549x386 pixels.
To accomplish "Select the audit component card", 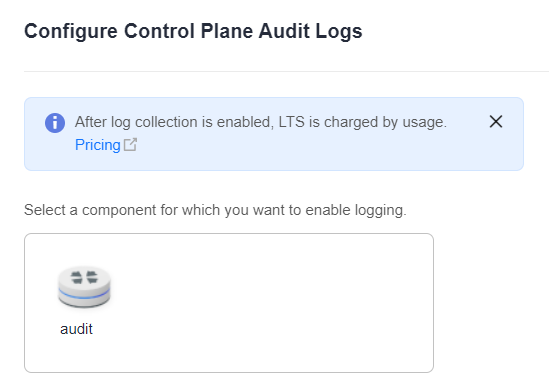I will [229, 303].
